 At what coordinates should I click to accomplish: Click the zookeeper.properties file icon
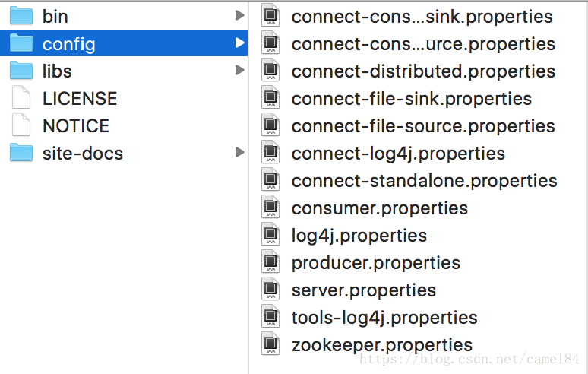(270, 344)
